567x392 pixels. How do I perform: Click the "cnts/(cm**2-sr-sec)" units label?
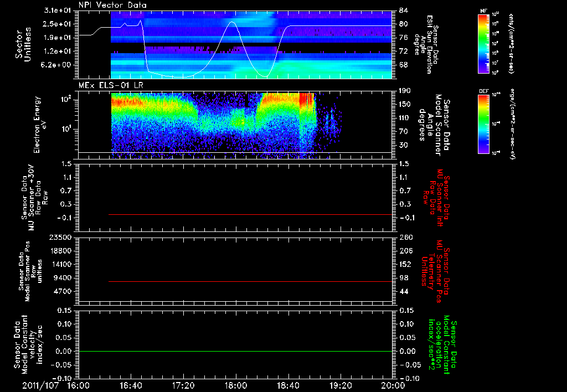[x=511, y=44]
